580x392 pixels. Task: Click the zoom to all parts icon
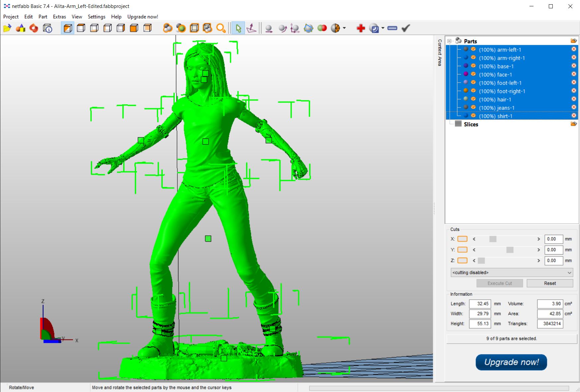click(168, 28)
